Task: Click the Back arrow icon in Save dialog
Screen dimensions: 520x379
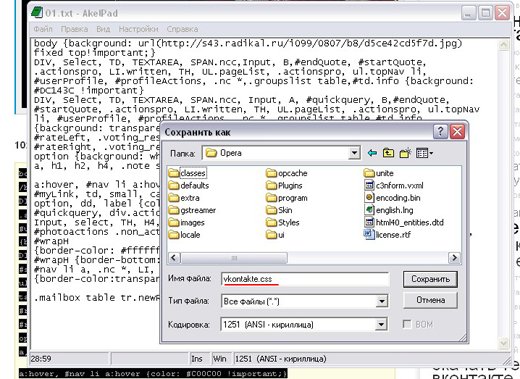Action: point(372,153)
